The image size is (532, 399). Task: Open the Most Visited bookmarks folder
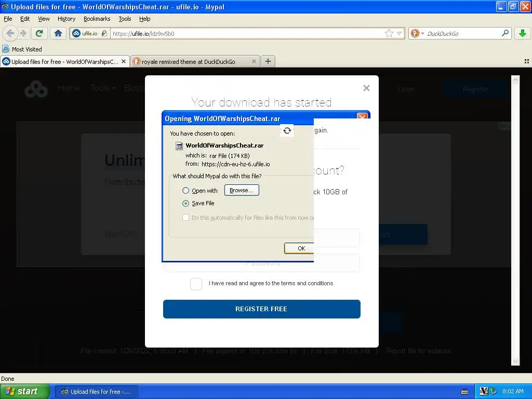[22, 49]
